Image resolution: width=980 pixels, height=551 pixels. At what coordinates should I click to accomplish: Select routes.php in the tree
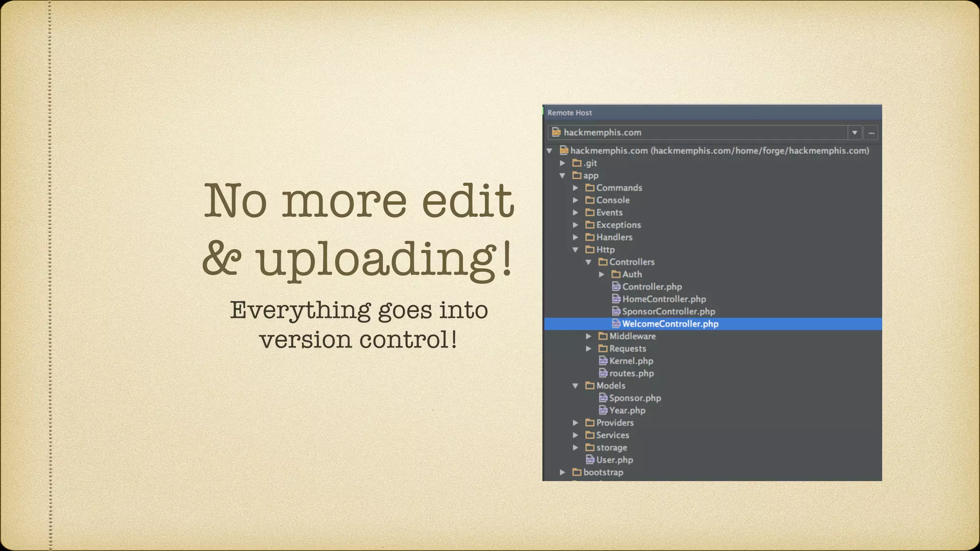pos(632,374)
